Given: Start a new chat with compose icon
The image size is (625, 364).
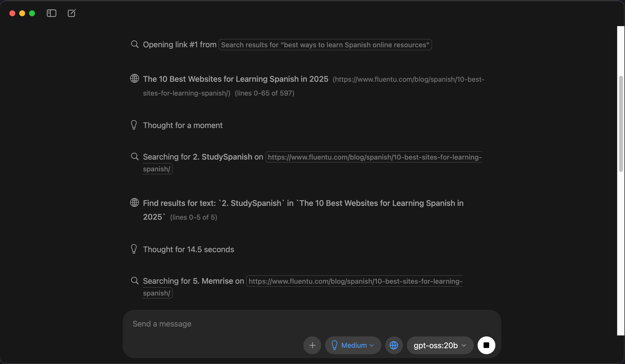Looking at the screenshot, I should pos(71,13).
